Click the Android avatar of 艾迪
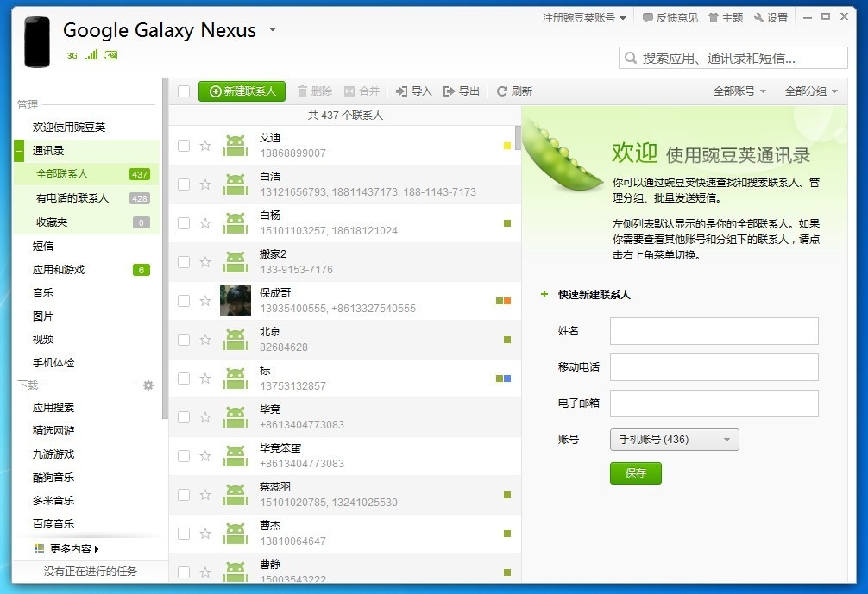Image resolution: width=868 pixels, height=594 pixels. pos(236,146)
